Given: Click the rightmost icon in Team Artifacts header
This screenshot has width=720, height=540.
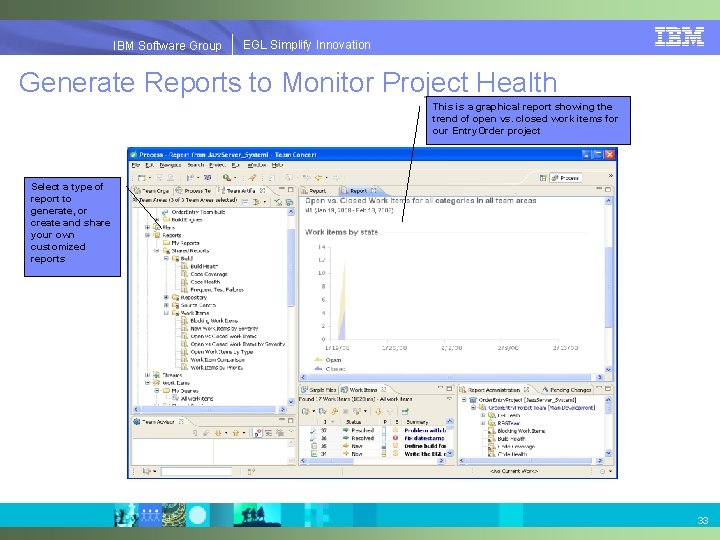Looking at the screenshot, I should pos(289,201).
